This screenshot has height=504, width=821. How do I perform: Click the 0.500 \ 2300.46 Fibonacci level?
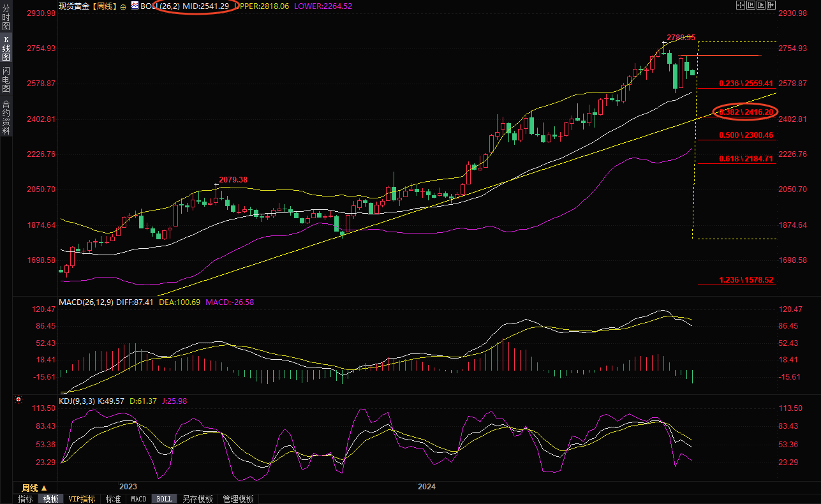click(746, 135)
